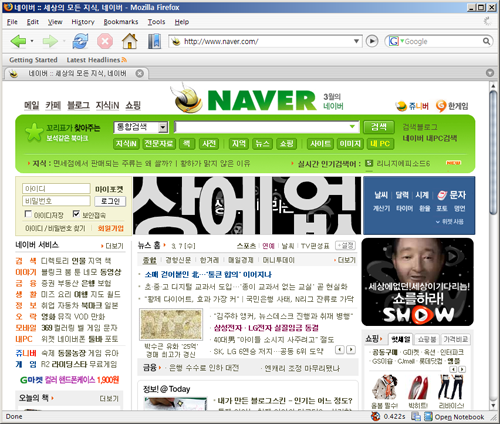The image size is (500, 424).
Task: Click the previous arrow in the news panel
Action: click(340, 350)
